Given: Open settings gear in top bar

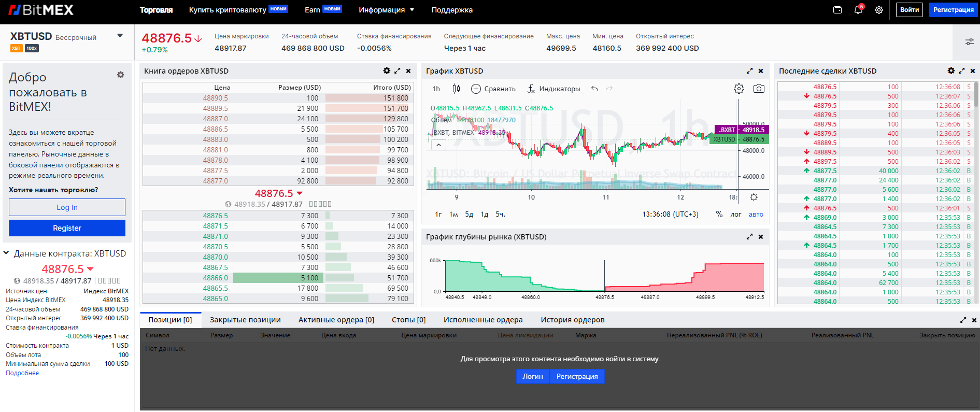Looking at the screenshot, I should coord(879,10).
